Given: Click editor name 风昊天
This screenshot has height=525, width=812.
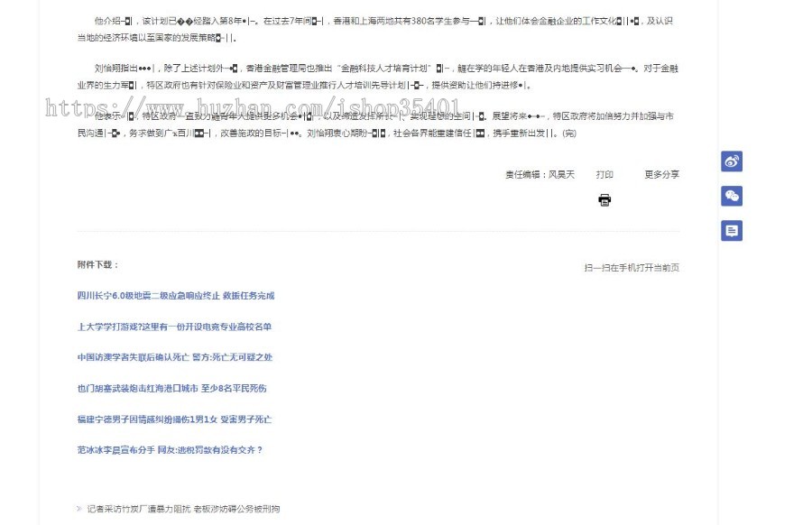Looking at the screenshot, I should (x=561, y=174).
